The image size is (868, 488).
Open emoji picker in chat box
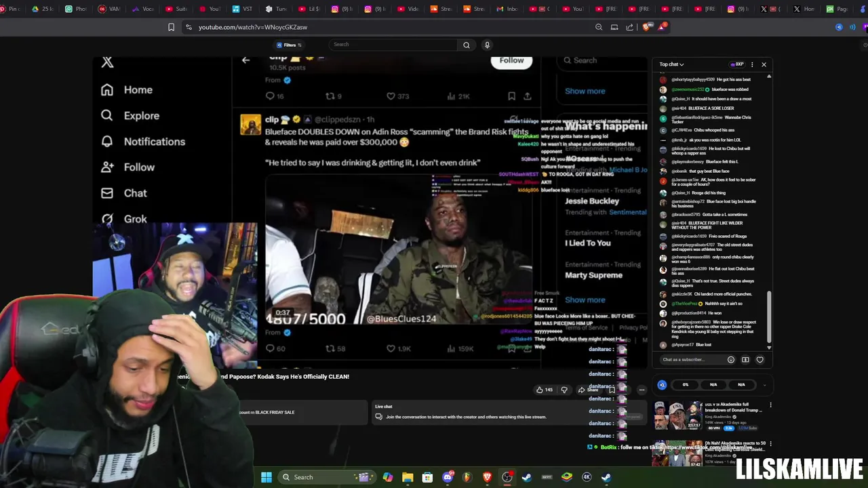[730, 360]
